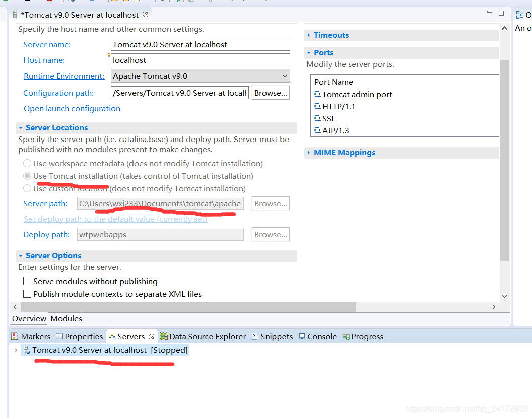Click the Properties view icon
Viewport: 532px width, 418px height.
coord(59,336)
